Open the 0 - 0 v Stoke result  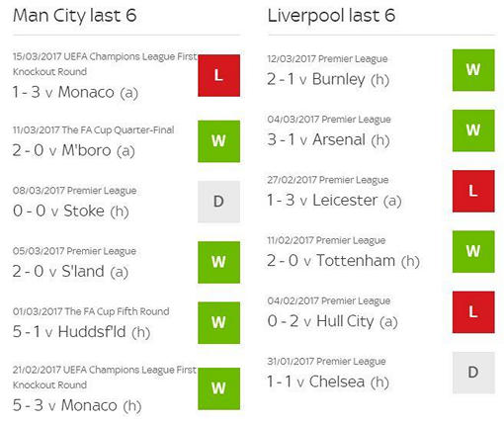[x=70, y=211]
